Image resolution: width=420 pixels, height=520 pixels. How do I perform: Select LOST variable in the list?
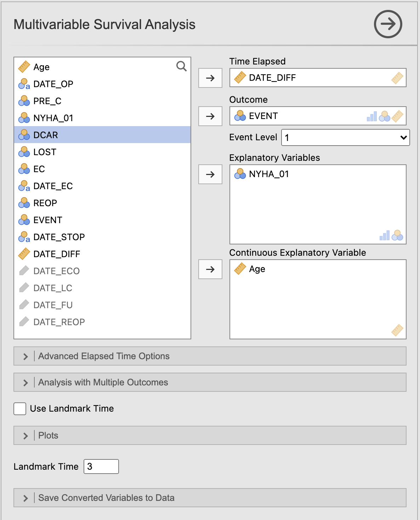click(102, 152)
